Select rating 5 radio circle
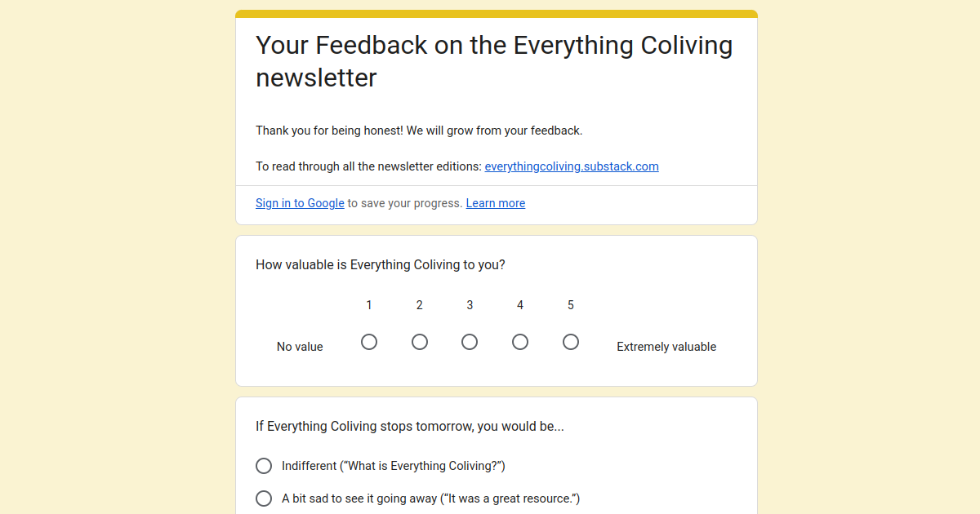Screen dimensions: 980x514 click(571, 342)
